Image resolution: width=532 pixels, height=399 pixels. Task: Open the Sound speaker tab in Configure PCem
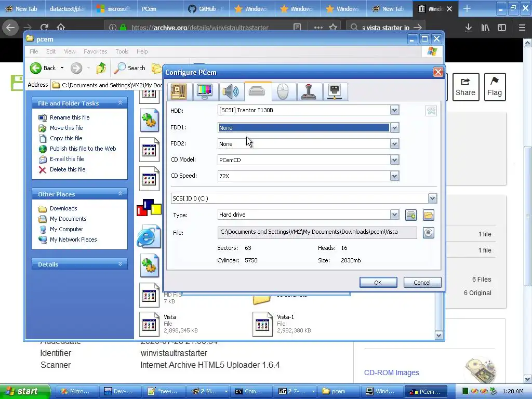click(x=231, y=91)
